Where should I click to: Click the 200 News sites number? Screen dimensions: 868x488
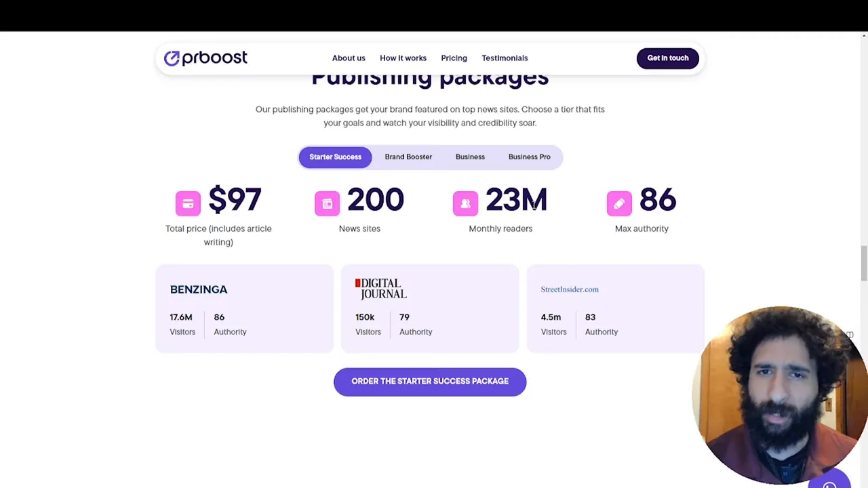pyautogui.click(x=376, y=201)
